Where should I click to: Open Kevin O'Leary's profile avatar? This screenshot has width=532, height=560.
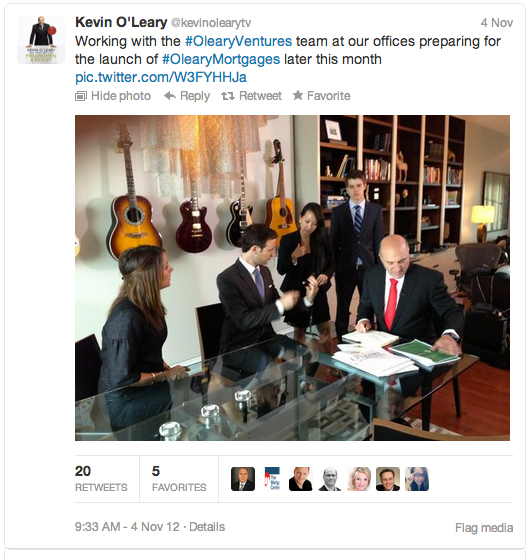(41, 40)
